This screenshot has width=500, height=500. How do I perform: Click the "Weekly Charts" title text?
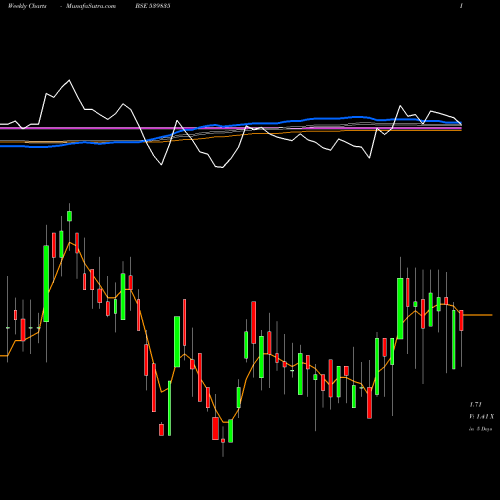pos(27,6)
